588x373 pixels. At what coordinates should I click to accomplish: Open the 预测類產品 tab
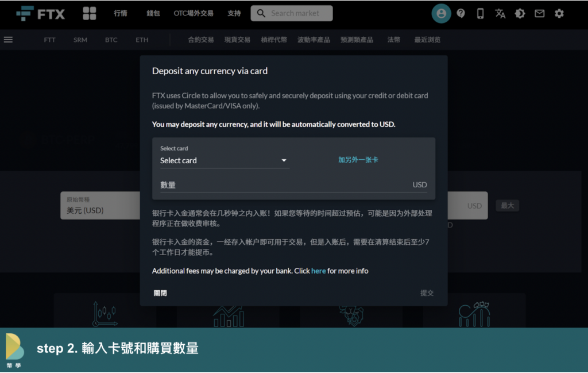[x=357, y=40]
